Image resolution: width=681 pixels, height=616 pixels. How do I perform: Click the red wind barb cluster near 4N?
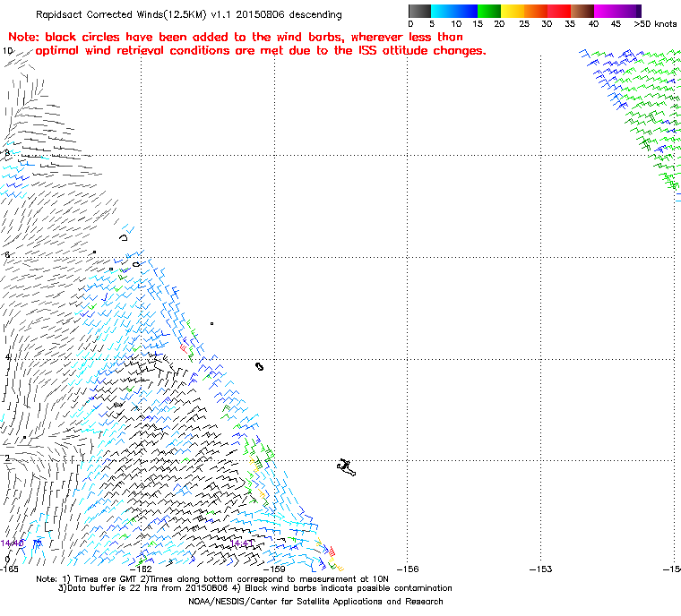(185, 348)
